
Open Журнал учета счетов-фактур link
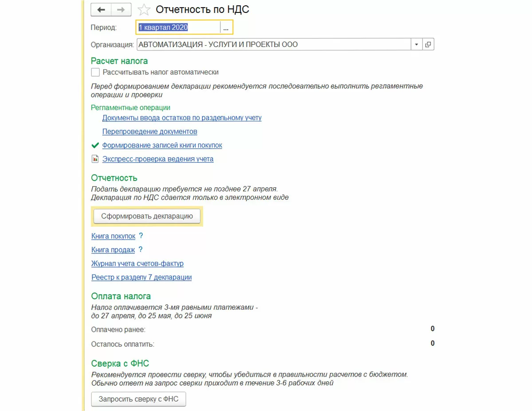pos(137,264)
